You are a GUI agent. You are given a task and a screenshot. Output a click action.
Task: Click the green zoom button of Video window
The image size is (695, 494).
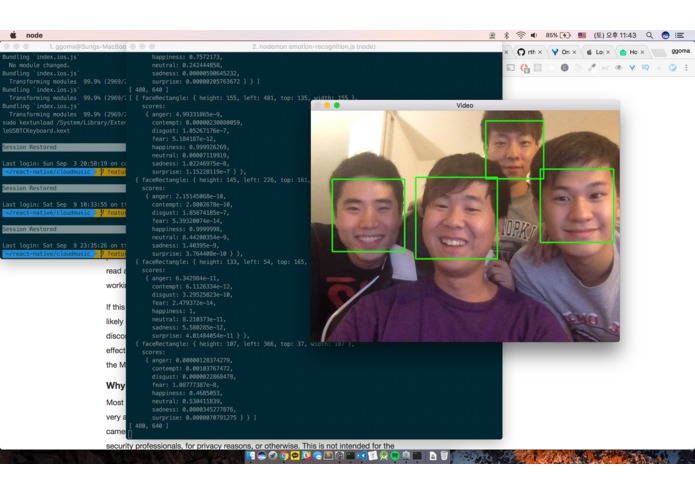(337, 105)
